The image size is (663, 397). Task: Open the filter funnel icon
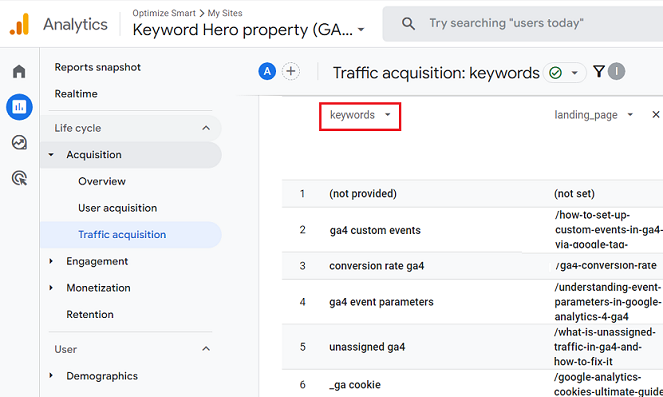(599, 71)
